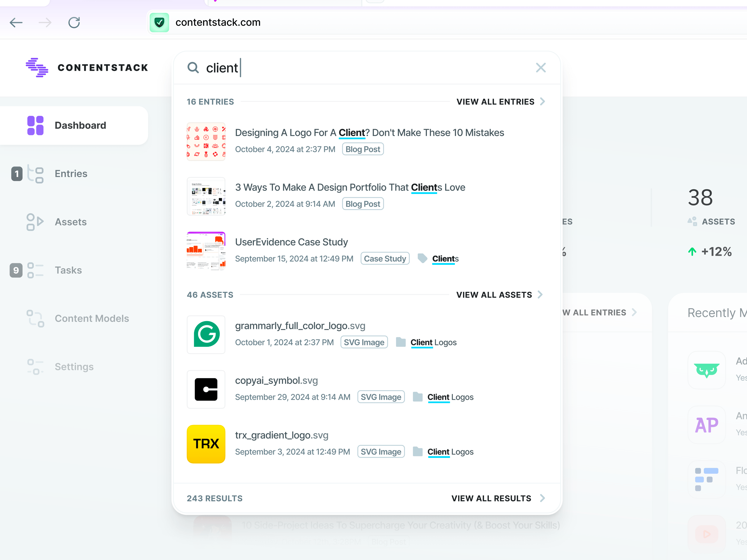Click folder icon on copyai asset row
Image resolution: width=747 pixels, height=560 pixels.
[417, 397]
